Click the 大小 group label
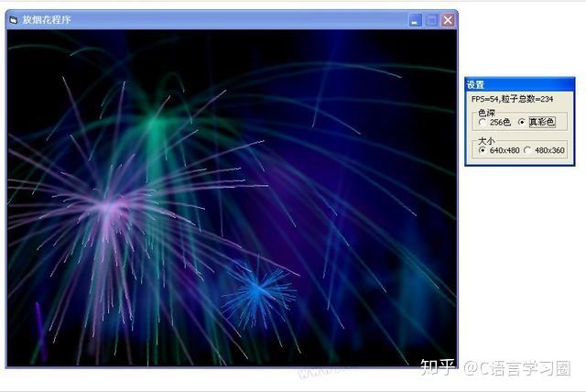 click(x=486, y=141)
